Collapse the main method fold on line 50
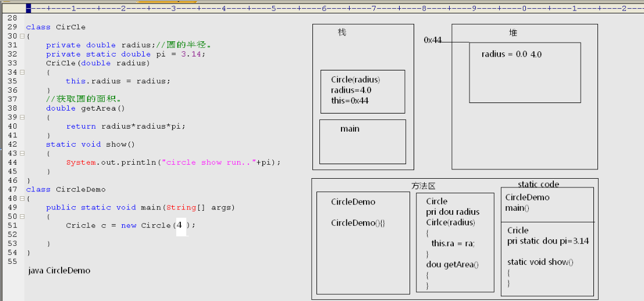 click(22, 216)
